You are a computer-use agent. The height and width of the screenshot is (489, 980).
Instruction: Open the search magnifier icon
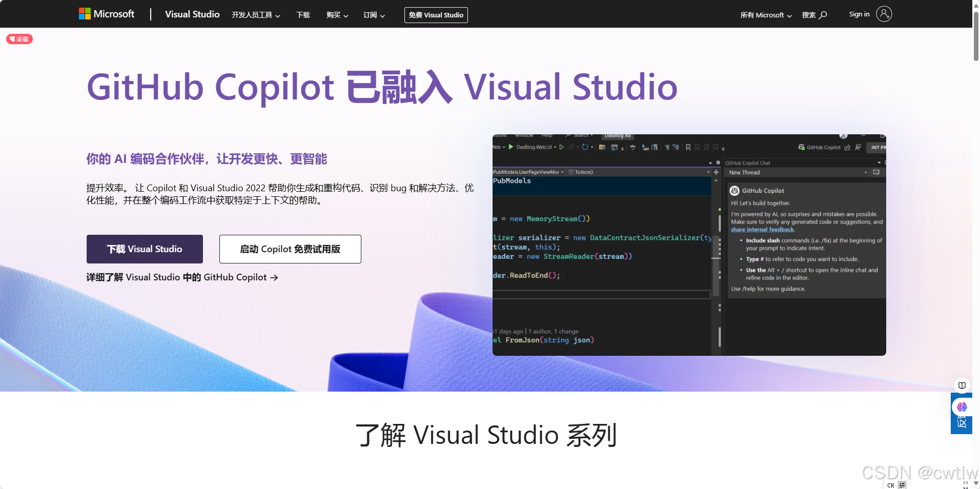(x=822, y=14)
